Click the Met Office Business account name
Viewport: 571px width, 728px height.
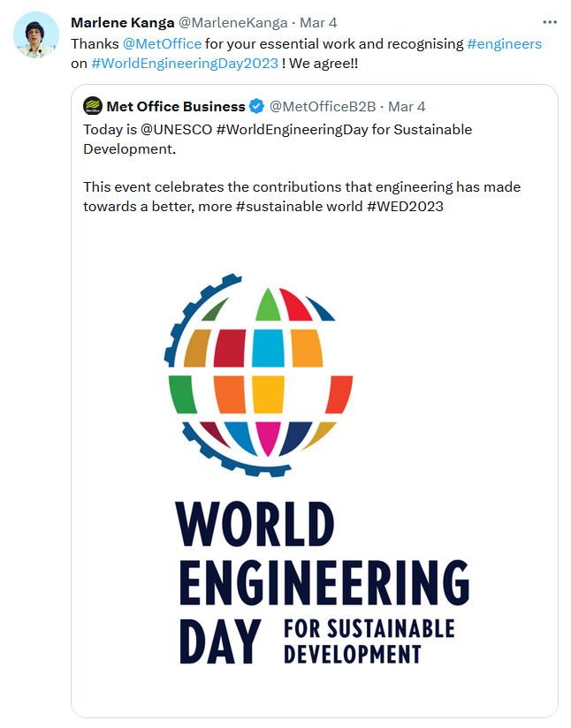coord(176,107)
